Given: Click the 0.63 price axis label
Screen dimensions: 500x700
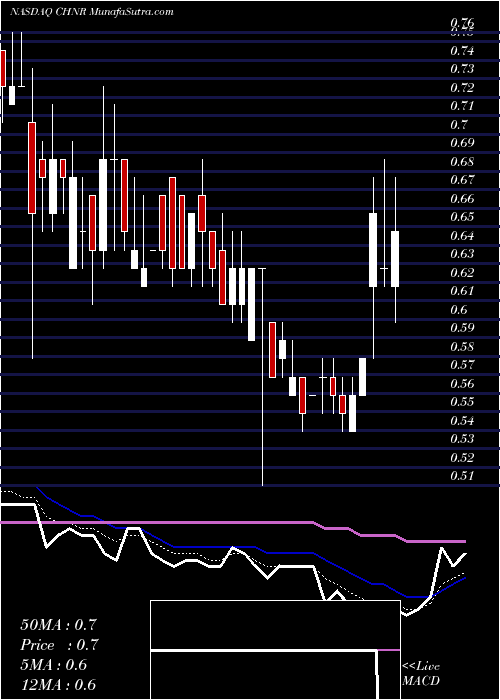Looking at the screenshot, I should pos(462,254).
